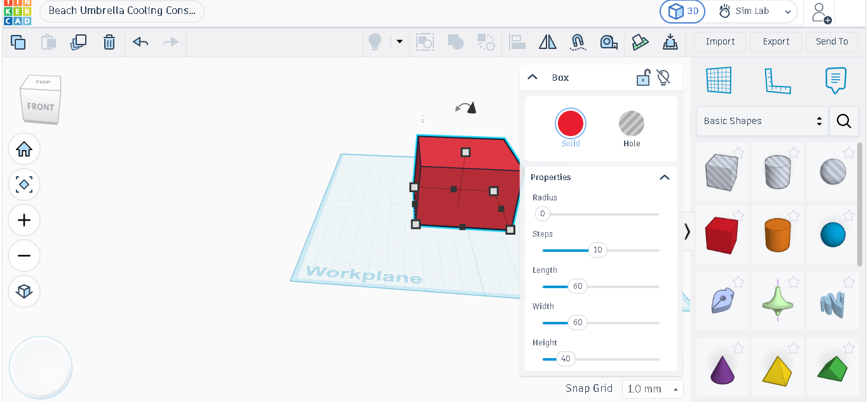The image size is (868, 402).
Task: Click the Steps slider handle
Action: (x=598, y=250)
